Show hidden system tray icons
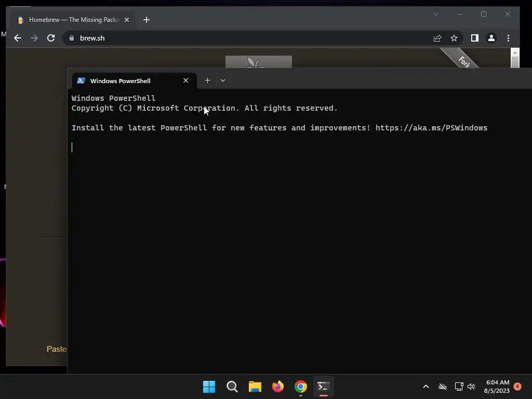 click(426, 387)
